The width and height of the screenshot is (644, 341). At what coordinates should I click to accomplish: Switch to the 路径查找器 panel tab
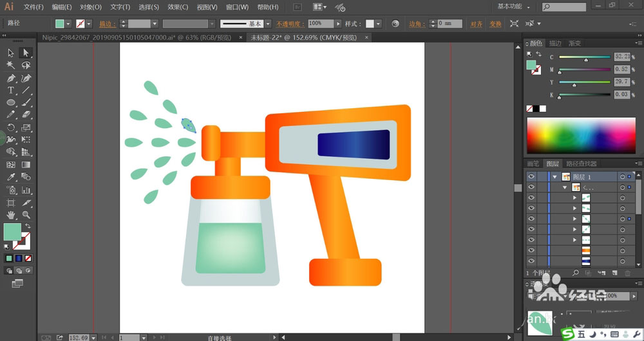(x=582, y=163)
